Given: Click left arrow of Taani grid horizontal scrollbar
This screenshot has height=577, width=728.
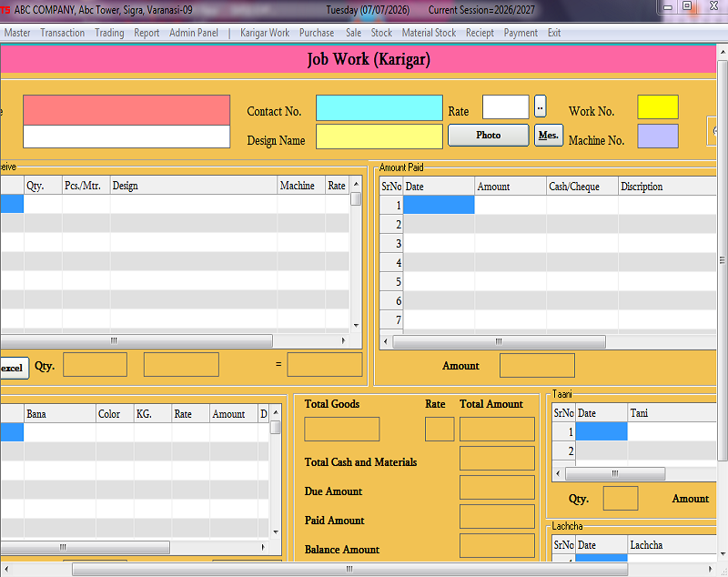Looking at the screenshot, I should click(x=558, y=473).
